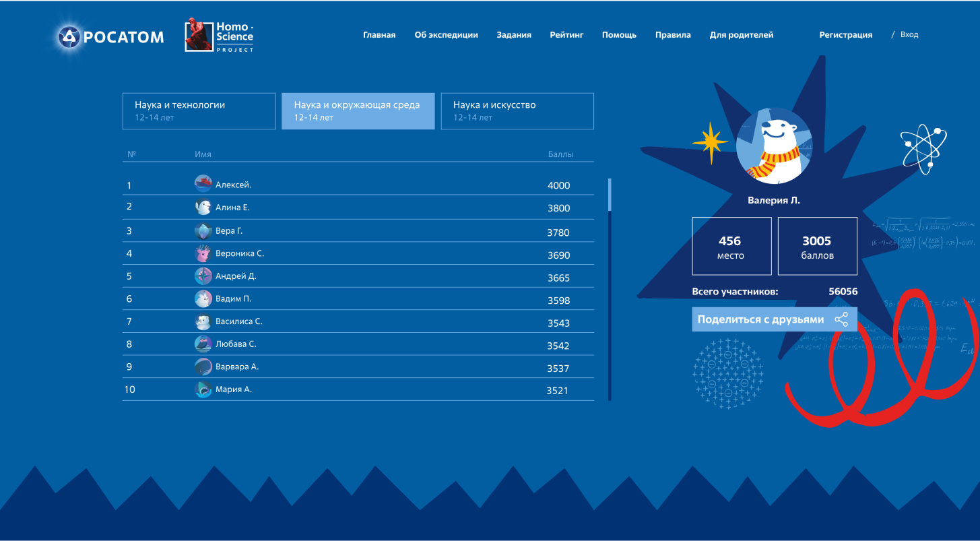Click the Rosatom logo
Screen dimensions: 980x541
[x=111, y=37]
